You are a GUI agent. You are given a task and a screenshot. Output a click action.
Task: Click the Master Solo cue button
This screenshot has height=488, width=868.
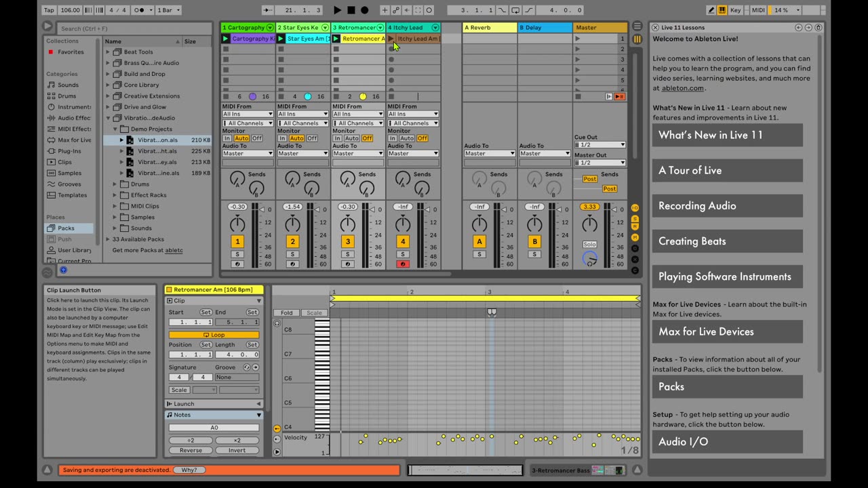pyautogui.click(x=589, y=244)
